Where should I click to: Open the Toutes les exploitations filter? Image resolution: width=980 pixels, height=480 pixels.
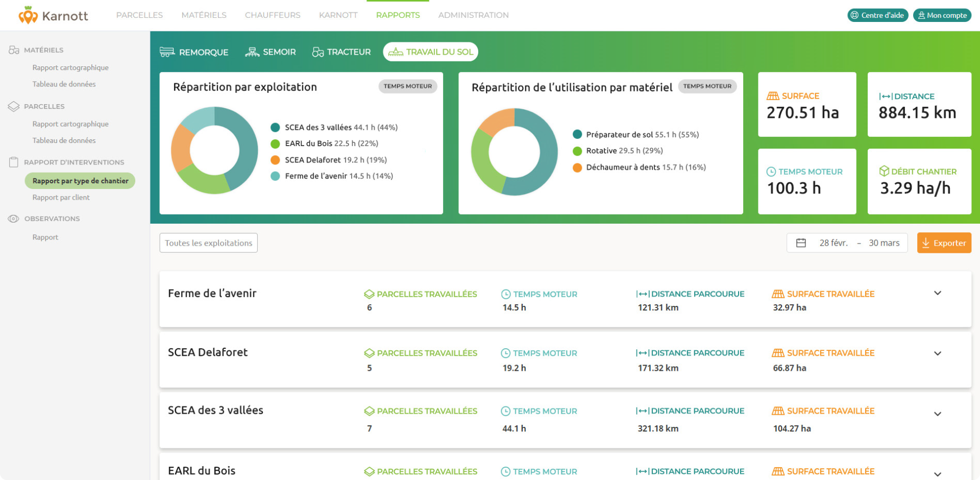tap(208, 243)
